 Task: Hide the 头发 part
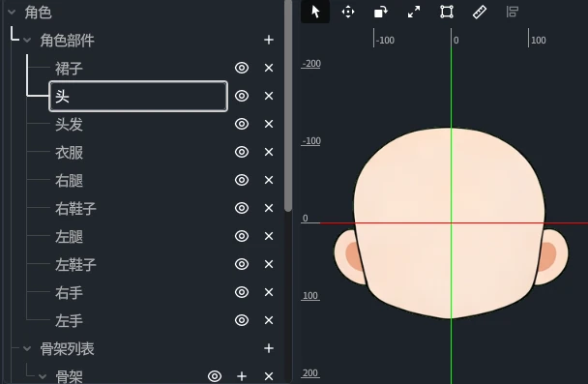click(x=242, y=124)
